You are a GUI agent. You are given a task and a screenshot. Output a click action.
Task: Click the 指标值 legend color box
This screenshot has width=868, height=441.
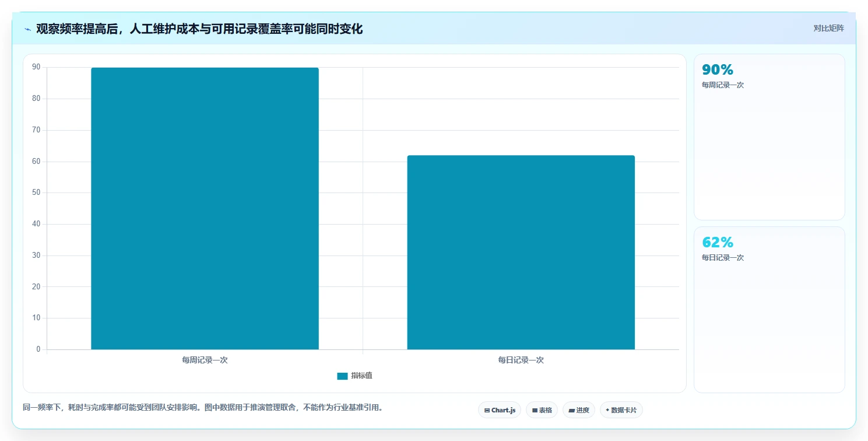pos(342,376)
